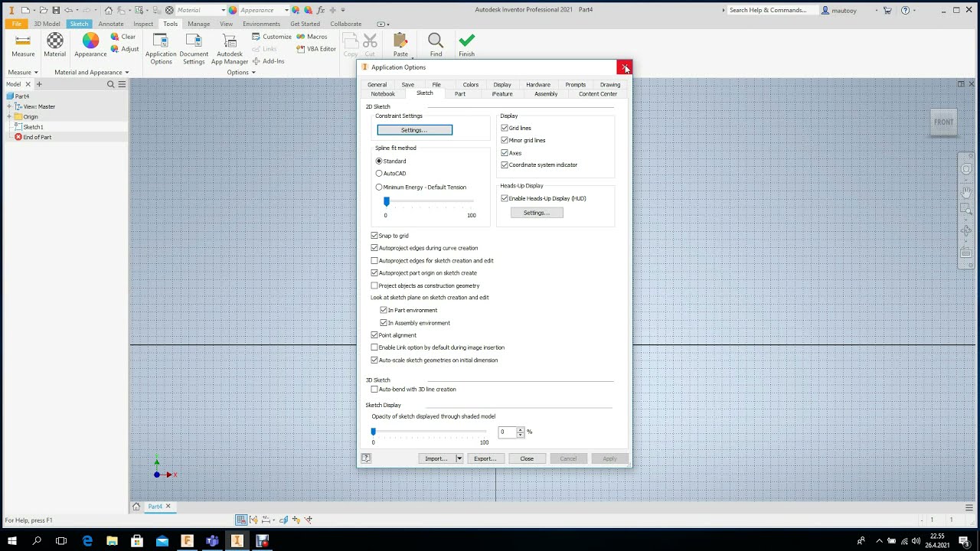Open Autodesk Teams from the taskbar
The image size is (980, 551).
coord(212,541)
